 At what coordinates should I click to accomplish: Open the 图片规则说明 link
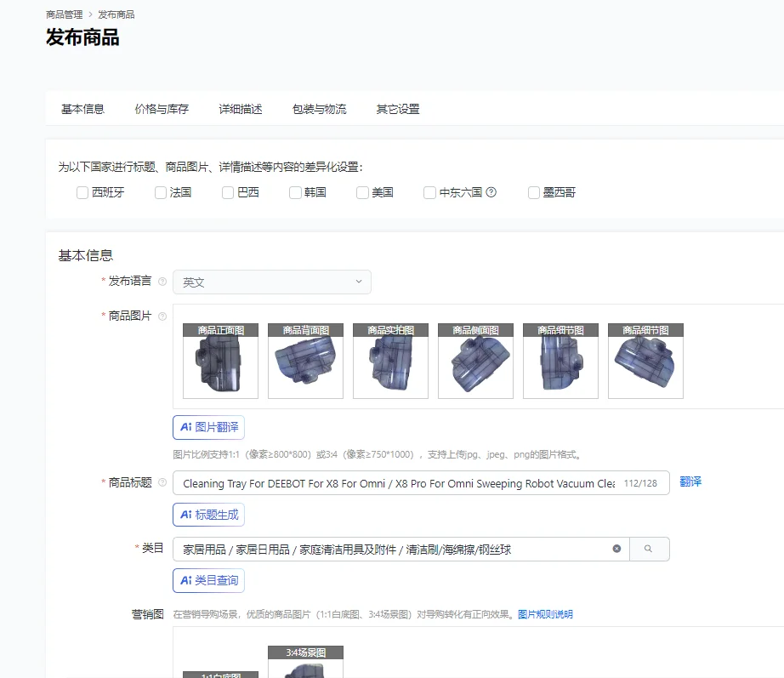(545, 613)
